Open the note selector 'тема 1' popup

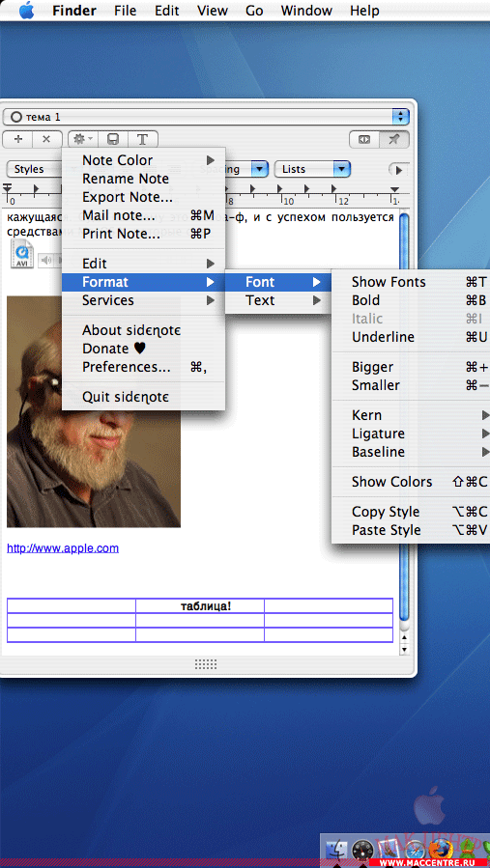tap(206, 117)
